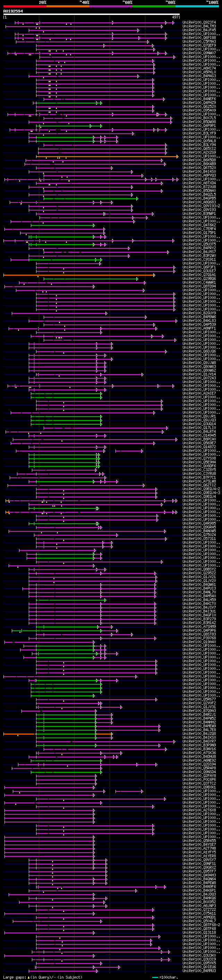
Task: Select hit label UniRef100_Q9EQJ4-3
Action: (201, 493)
